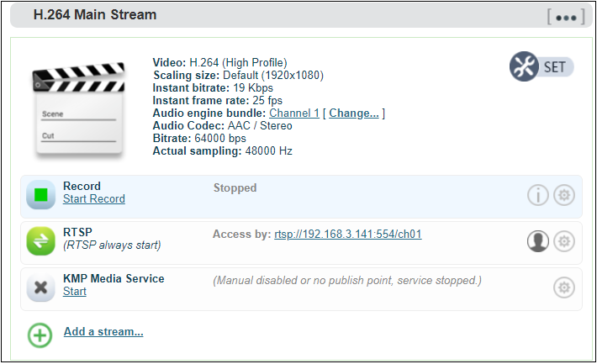Viewport: 597px width, 364px height.
Task: Open the SET wrench settings button
Action: click(x=541, y=66)
